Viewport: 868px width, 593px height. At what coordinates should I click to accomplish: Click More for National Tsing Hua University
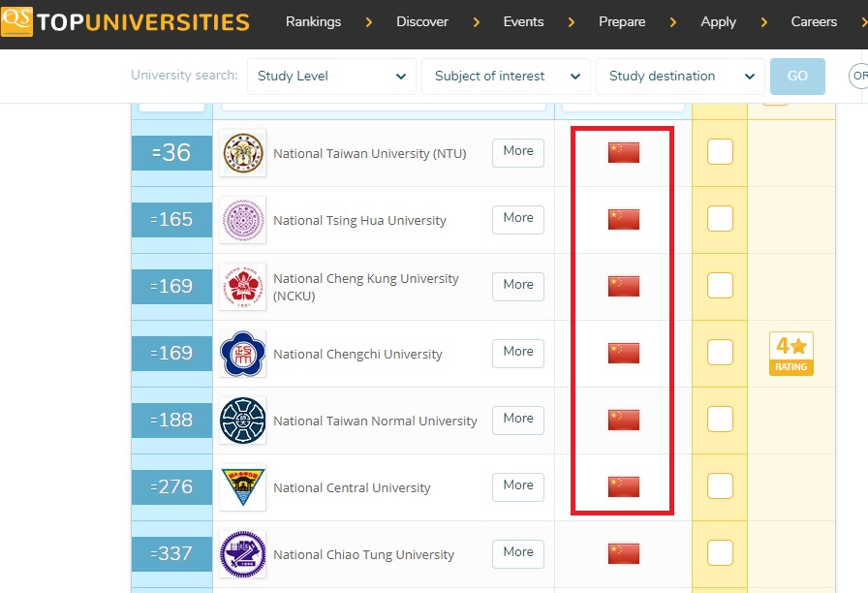pyautogui.click(x=517, y=219)
